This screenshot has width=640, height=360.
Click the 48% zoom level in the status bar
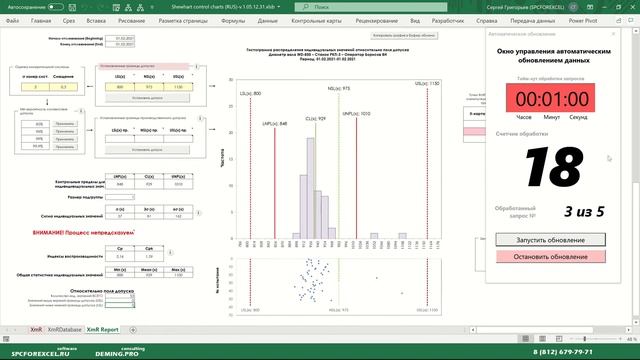tap(631, 339)
